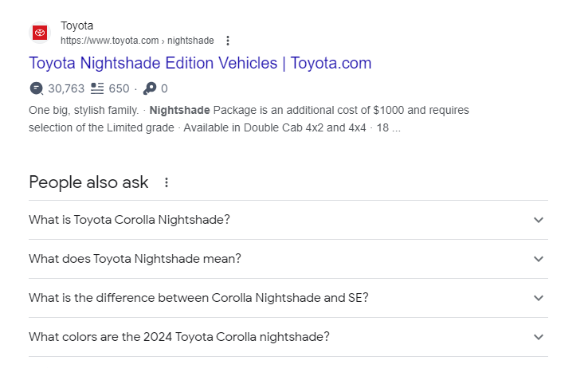Open the three-dot menu beside People also ask
This screenshot has height=368, width=588.
coord(167,182)
